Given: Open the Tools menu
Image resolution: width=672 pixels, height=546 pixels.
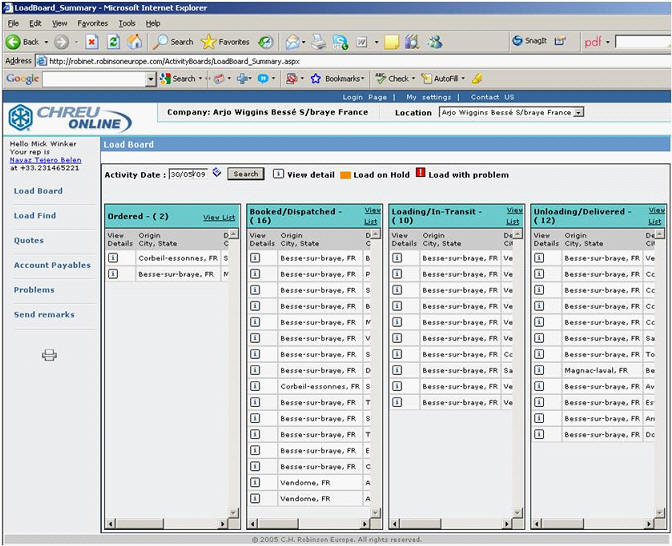Looking at the screenshot, I should click(x=127, y=23).
